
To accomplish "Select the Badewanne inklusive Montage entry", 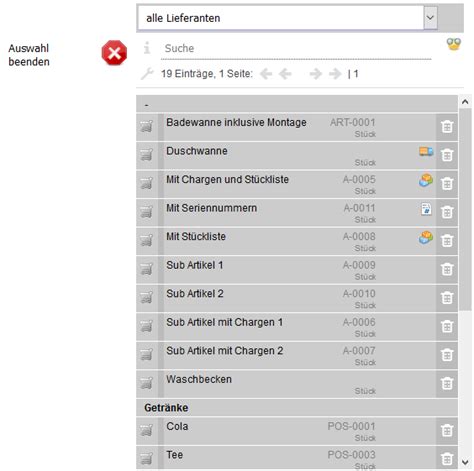I will click(297, 127).
